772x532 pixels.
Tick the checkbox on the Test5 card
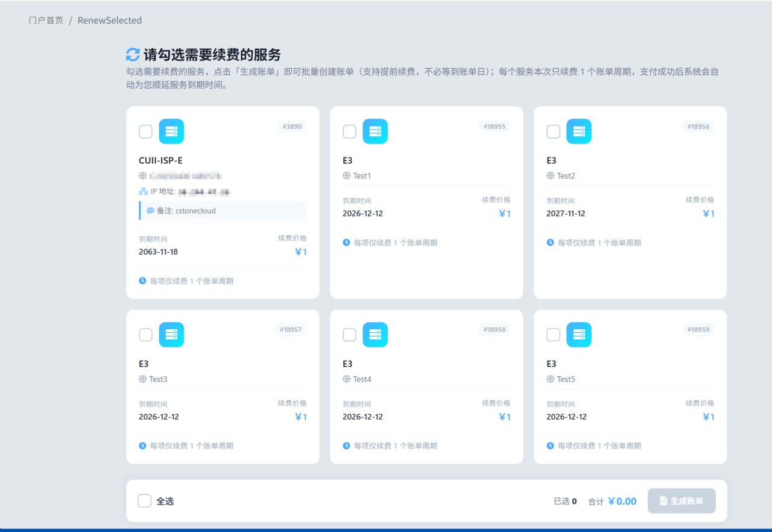point(553,335)
